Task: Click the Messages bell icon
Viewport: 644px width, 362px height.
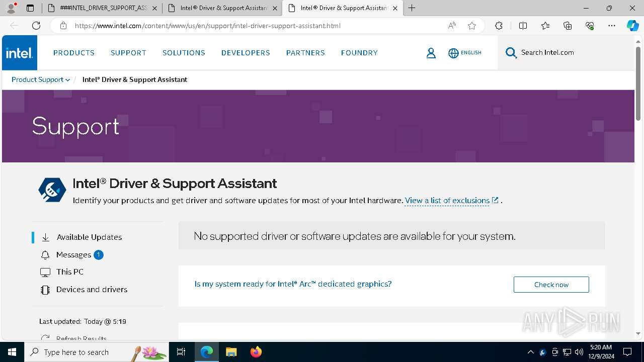Action: coord(45,255)
